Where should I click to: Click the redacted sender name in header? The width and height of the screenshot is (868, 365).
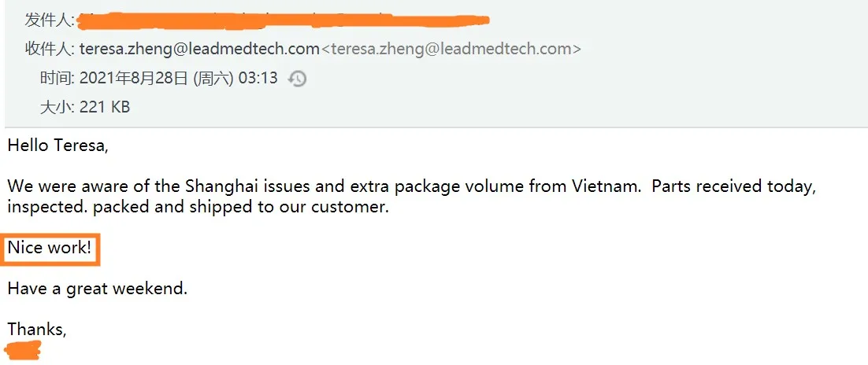point(284,18)
